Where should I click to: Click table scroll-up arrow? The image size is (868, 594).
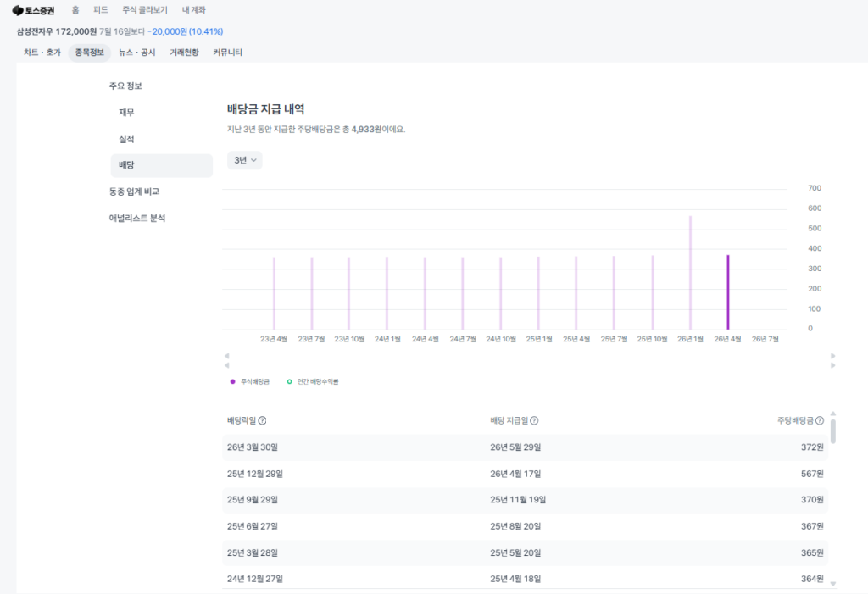pos(833,414)
